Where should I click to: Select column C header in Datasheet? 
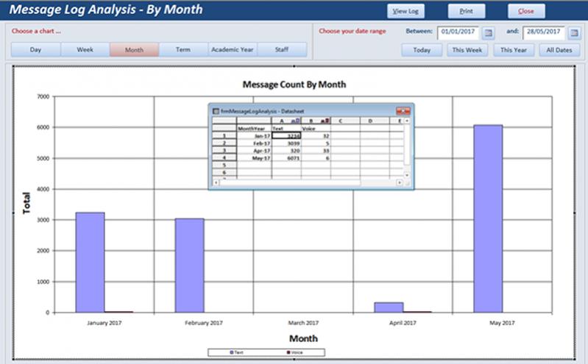(345, 121)
